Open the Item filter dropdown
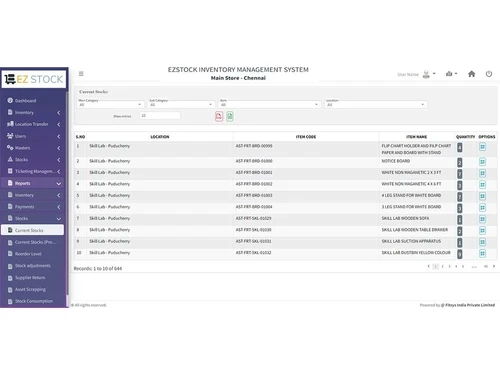This screenshot has width=500, height=375. [269, 104]
